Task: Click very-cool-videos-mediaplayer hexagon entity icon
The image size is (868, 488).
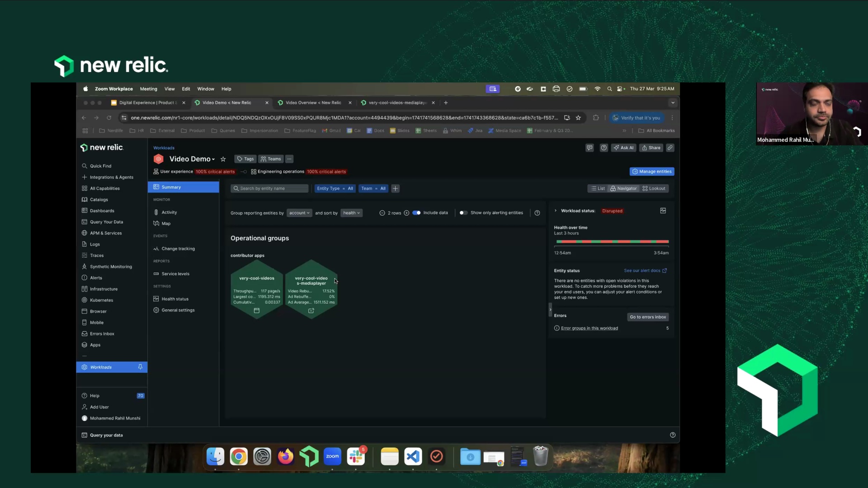Action: (311, 311)
